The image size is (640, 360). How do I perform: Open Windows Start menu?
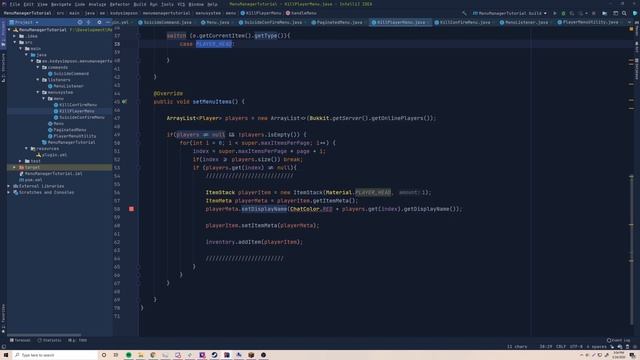(6, 355)
